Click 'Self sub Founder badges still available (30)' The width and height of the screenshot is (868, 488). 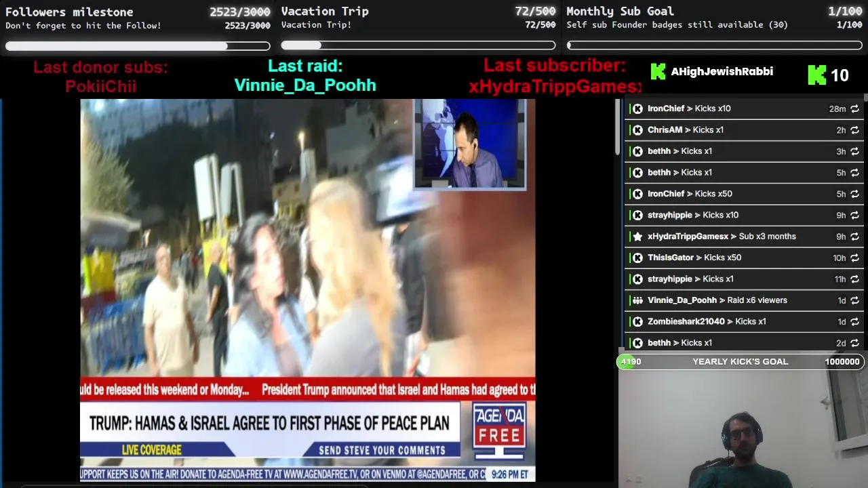point(677,25)
